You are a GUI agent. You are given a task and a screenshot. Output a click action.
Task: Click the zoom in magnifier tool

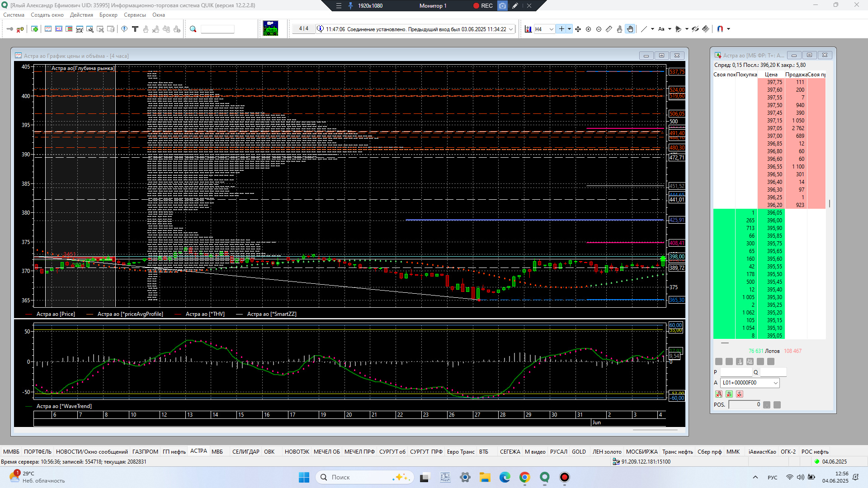(588, 29)
